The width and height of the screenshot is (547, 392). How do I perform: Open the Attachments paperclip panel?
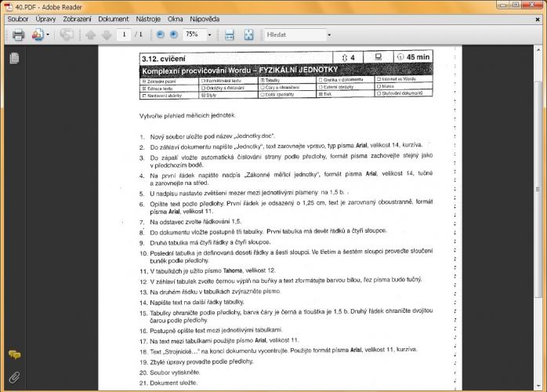tap(14, 377)
